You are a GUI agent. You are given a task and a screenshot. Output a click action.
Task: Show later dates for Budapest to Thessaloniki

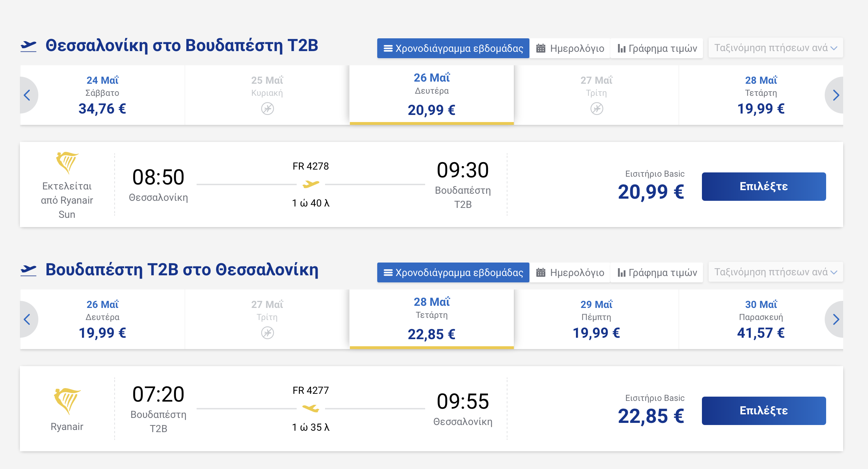835,319
